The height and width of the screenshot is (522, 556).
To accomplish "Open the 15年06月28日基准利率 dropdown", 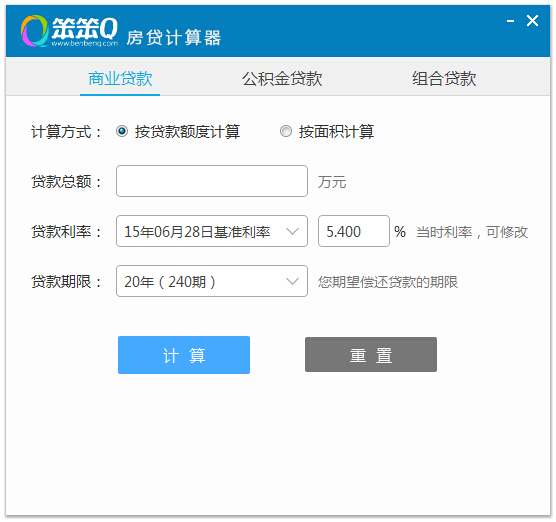I will tap(212, 231).
